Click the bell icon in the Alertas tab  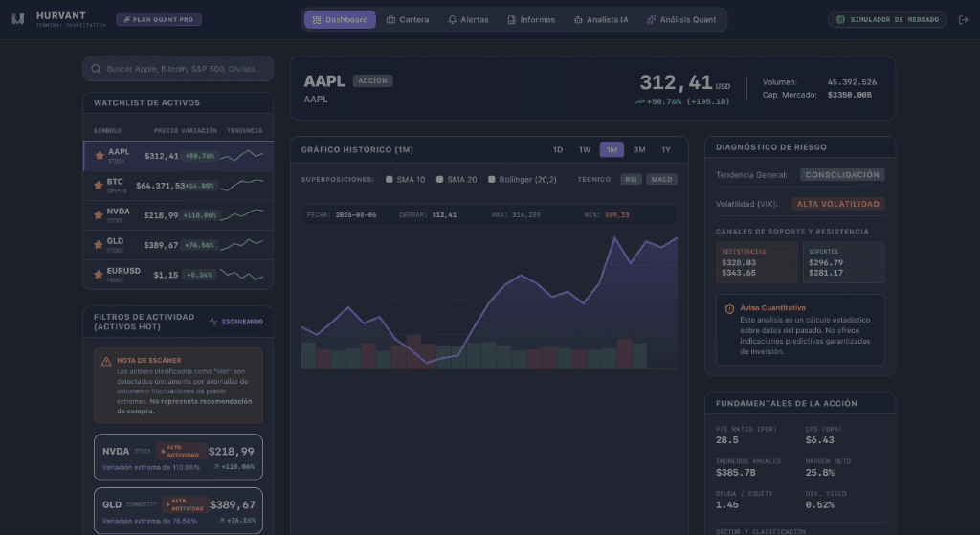pos(452,20)
